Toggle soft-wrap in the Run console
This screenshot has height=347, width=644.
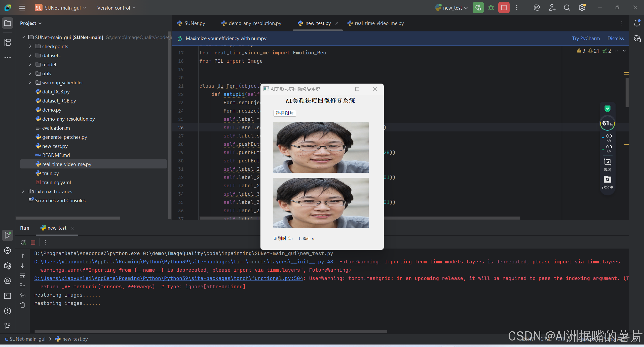(x=23, y=276)
